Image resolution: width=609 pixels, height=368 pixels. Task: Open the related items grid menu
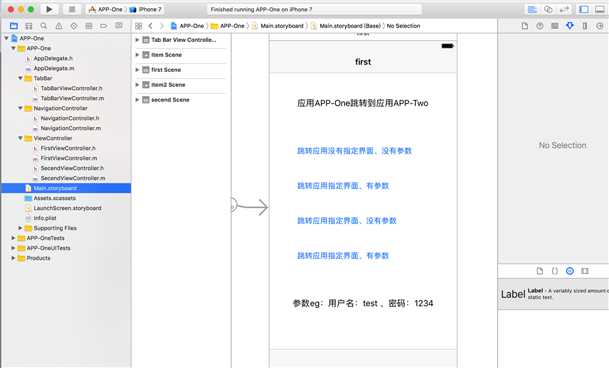tap(138, 26)
